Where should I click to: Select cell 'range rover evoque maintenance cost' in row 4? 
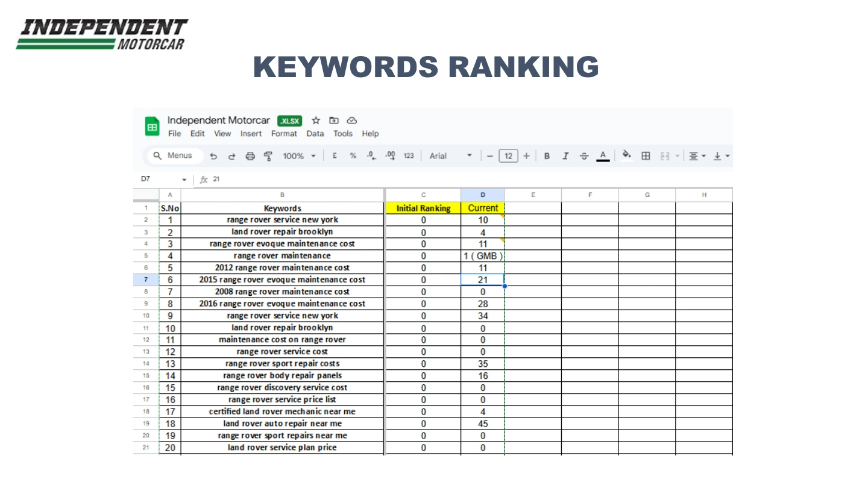tap(282, 244)
